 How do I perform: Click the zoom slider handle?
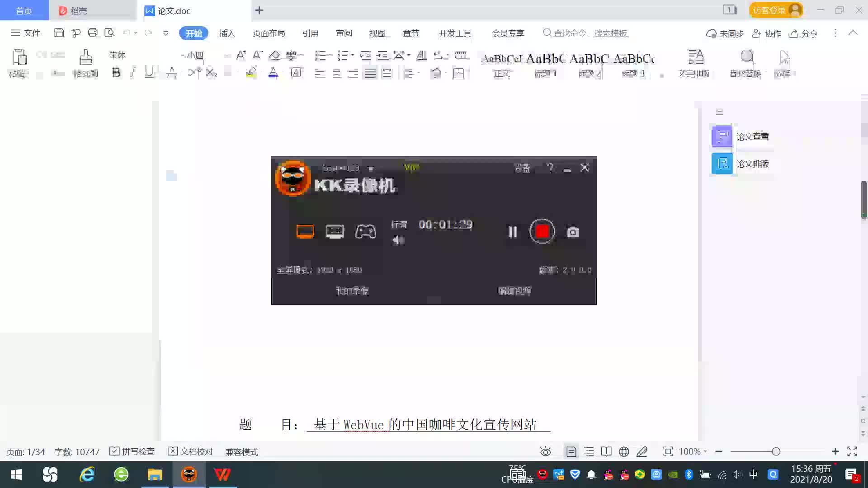[776, 451]
